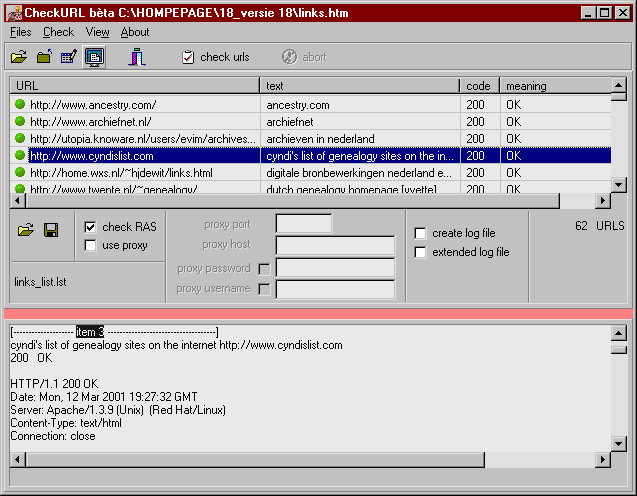
Task: Click the proxy host input field
Action: point(335,245)
